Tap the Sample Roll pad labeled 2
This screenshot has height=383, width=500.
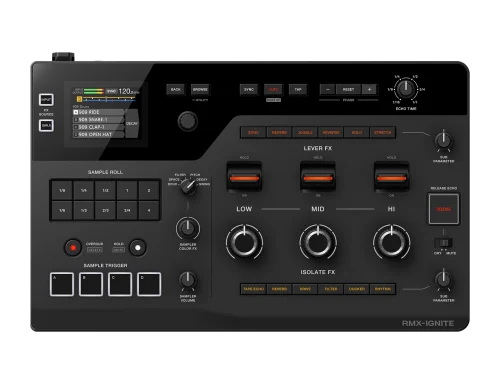pos(149,190)
